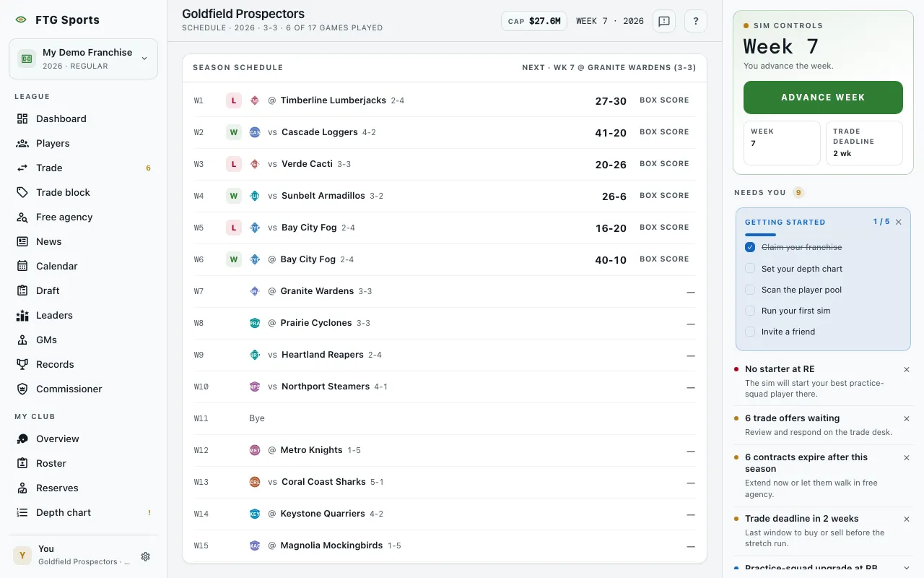Click the Heartland Reapers W9 matchup
The width and height of the screenshot is (924, 578).
click(x=445, y=355)
